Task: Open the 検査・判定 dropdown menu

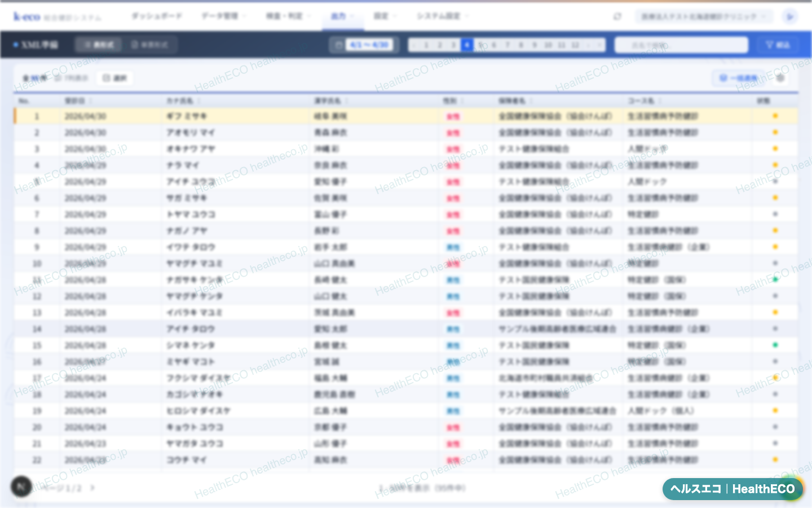Action: 288,16
